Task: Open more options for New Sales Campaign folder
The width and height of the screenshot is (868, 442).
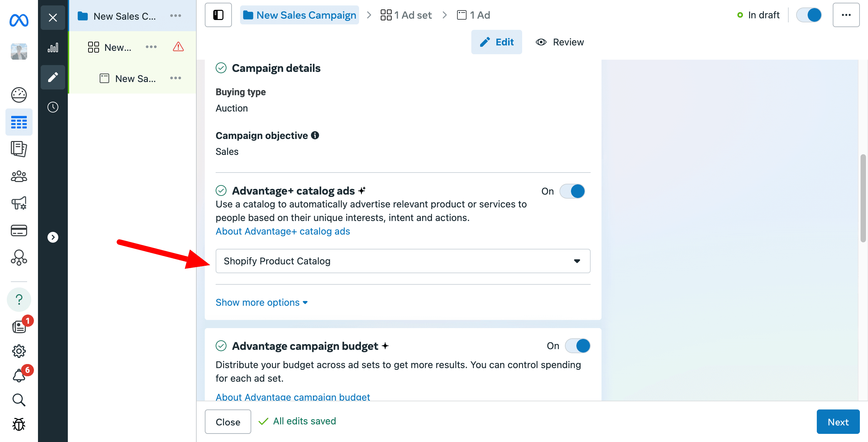Action: 176,16
